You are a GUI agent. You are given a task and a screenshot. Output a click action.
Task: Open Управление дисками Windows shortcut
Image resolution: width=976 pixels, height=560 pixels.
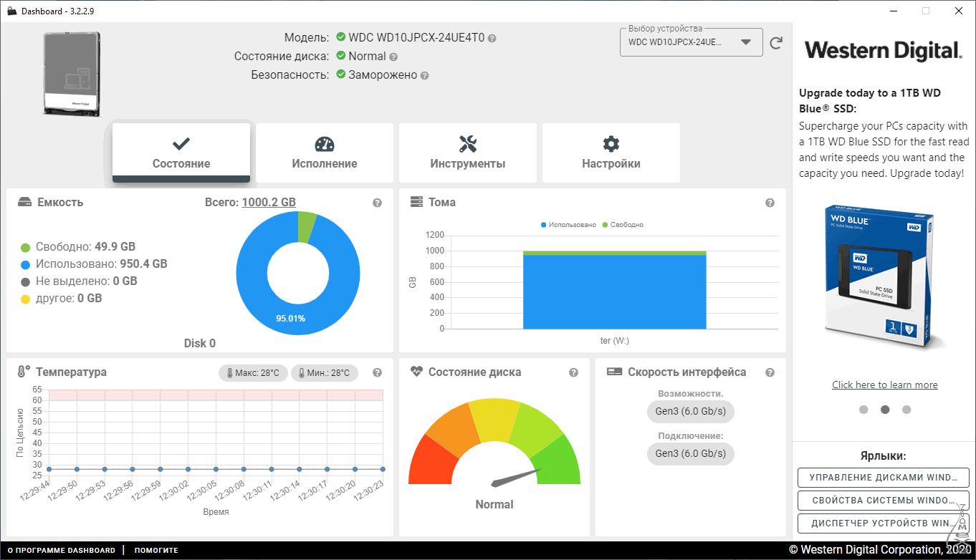pos(884,478)
